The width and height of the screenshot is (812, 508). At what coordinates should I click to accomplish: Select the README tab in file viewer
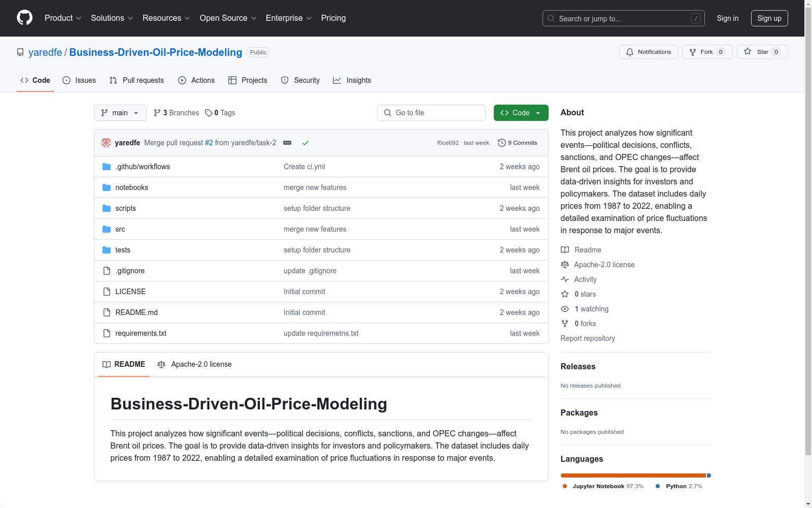(124, 364)
